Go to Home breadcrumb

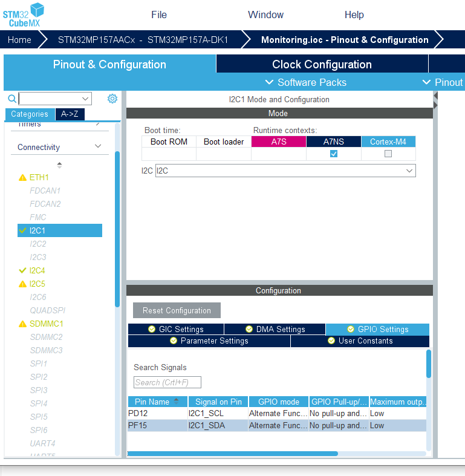click(19, 40)
